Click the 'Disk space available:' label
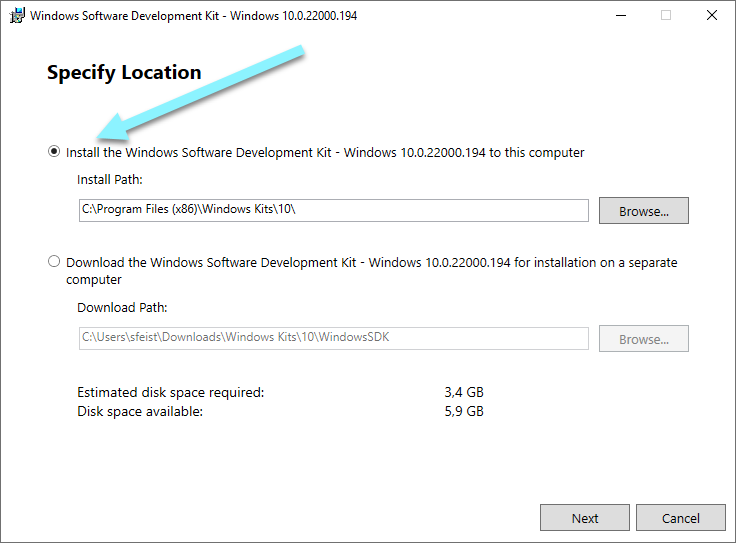Viewport: 736px width, 543px height. (x=140, y=412)
